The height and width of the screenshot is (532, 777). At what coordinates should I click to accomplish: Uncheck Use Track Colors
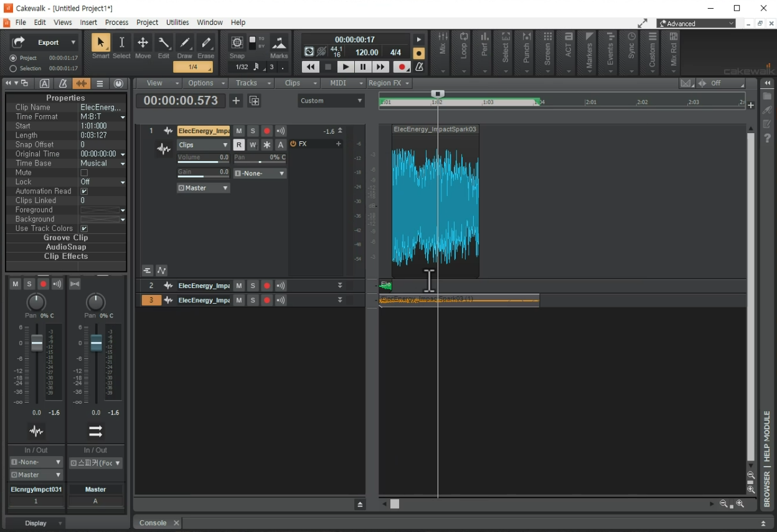[84, 229]
